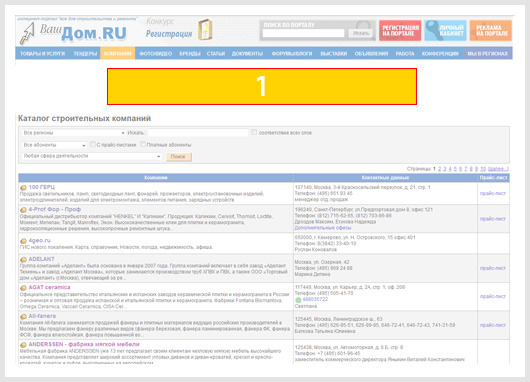
Task: Click the далее pagination link
Action: tap(498, 169)
